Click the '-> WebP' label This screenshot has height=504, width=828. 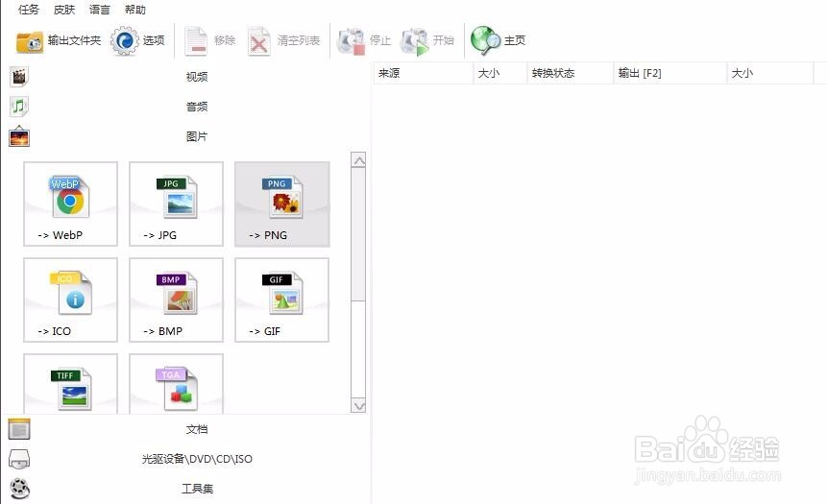pyautogui.click(x=61, y=235)
